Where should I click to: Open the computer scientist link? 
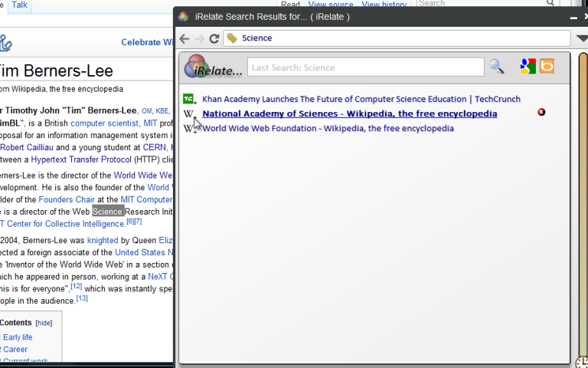click(x=104, y=123)
